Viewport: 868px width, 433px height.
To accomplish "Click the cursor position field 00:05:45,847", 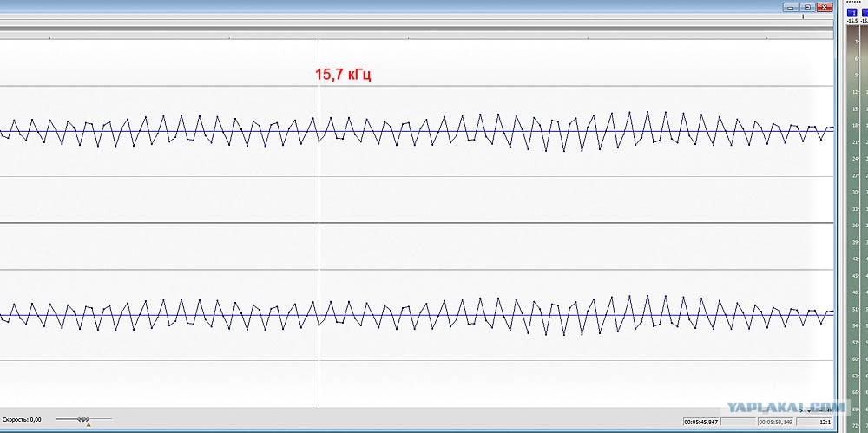I will 701,422.
